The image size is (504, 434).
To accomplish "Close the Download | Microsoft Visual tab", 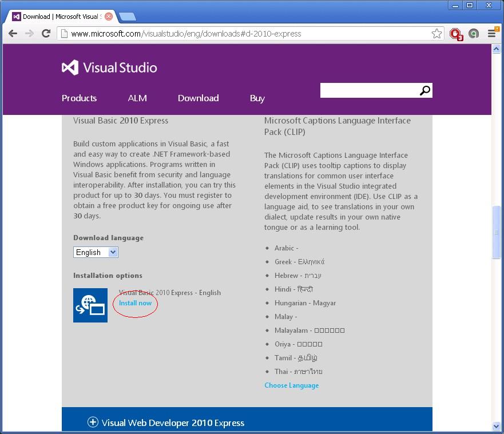I will 109,17.
